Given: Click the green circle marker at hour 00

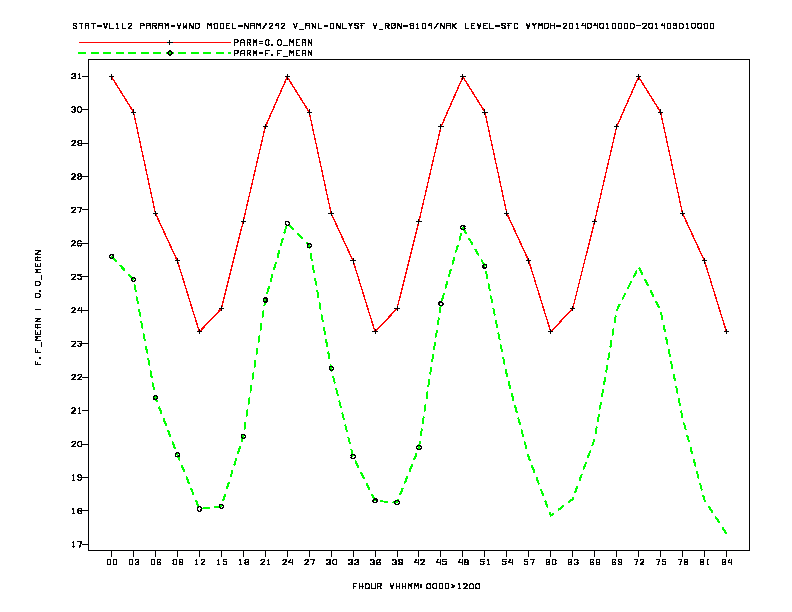Looking at the screenshot, I should pos(112,257).
